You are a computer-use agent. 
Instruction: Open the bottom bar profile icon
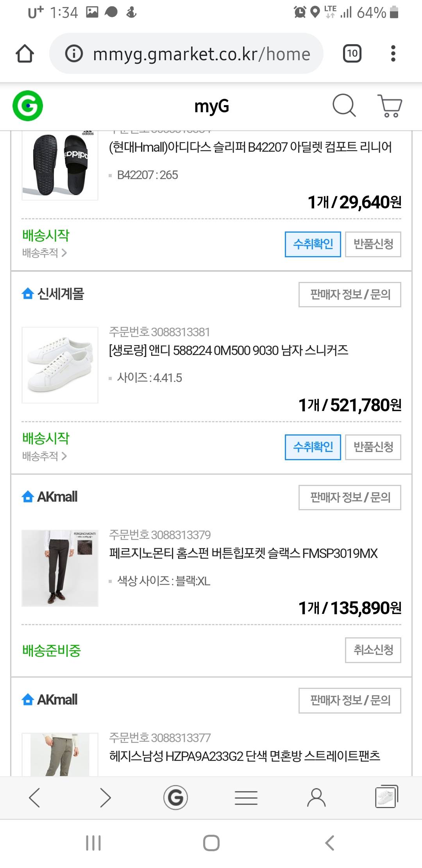coord(316,797)
